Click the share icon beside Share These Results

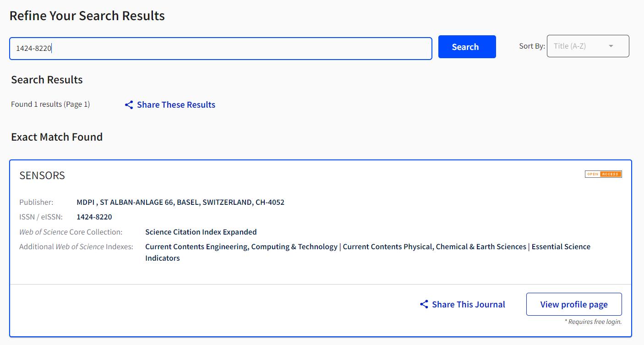[x=129, y=105]
